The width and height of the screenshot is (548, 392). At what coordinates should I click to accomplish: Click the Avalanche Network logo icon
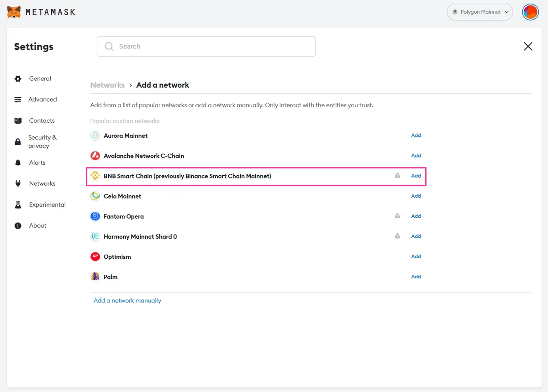tap(95, 156)
